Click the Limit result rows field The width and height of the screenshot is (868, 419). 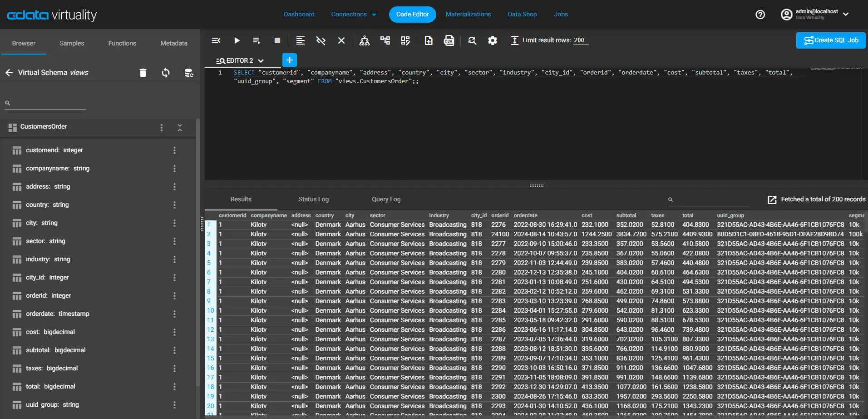pos(580,40)
